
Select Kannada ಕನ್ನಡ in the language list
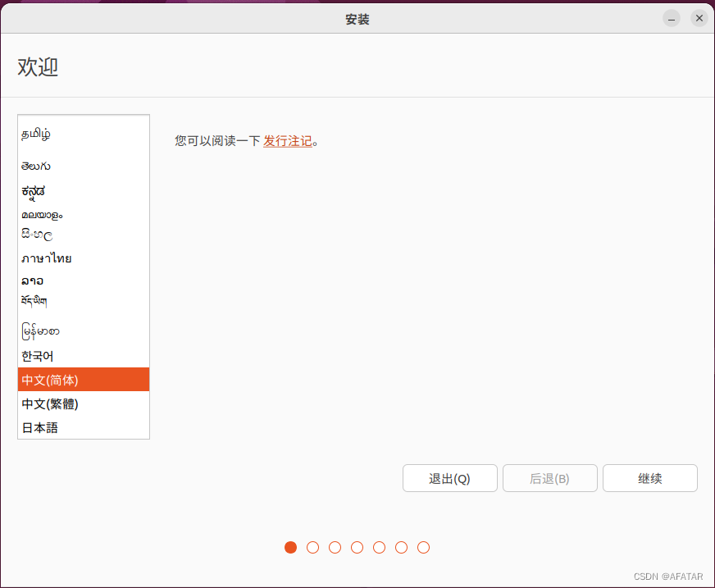click(x=84, y=192)
